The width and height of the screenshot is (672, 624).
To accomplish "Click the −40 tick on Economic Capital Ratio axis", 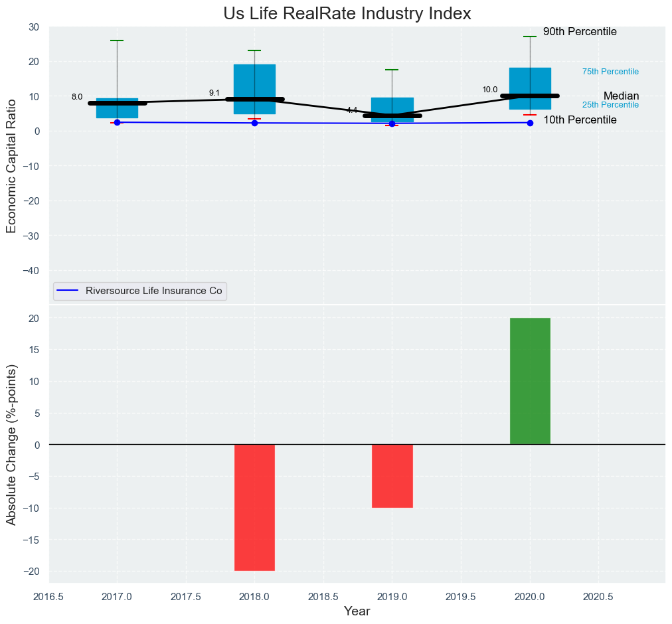I will point(31,271).
